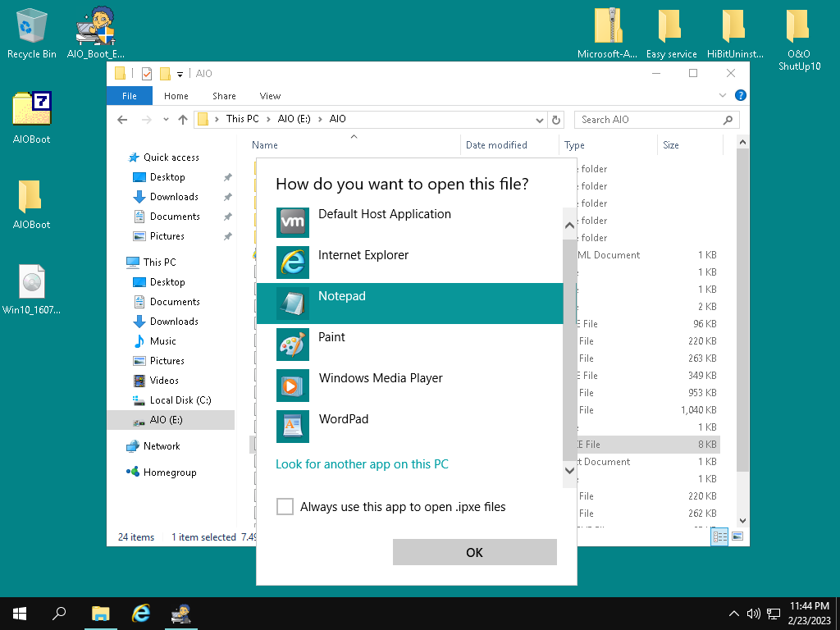Switch to large icons view toggle
The height and width of the screenshot is (630, 840).
pos(737,536)
